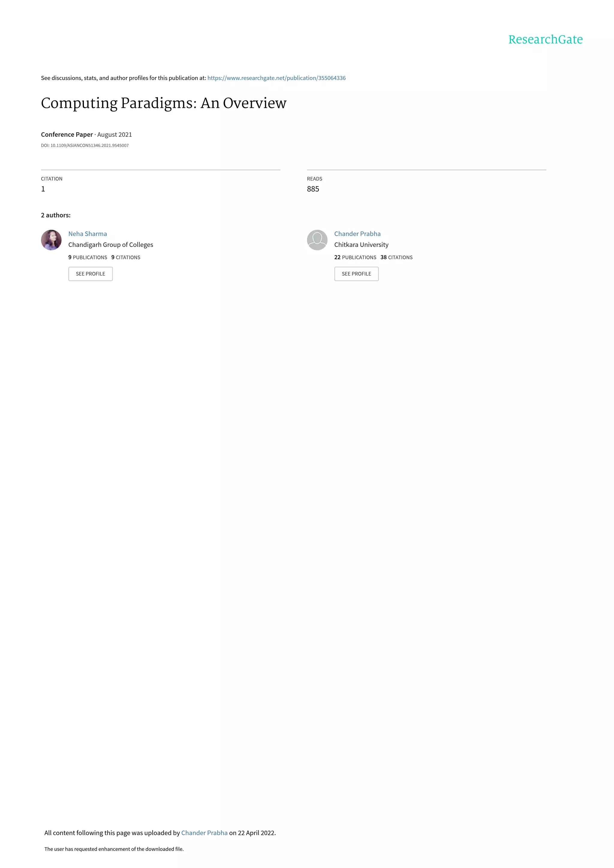Click the 22 PUBLICATIONS stat
Viewport: 614px width, 868px height.
pos(355,257)
